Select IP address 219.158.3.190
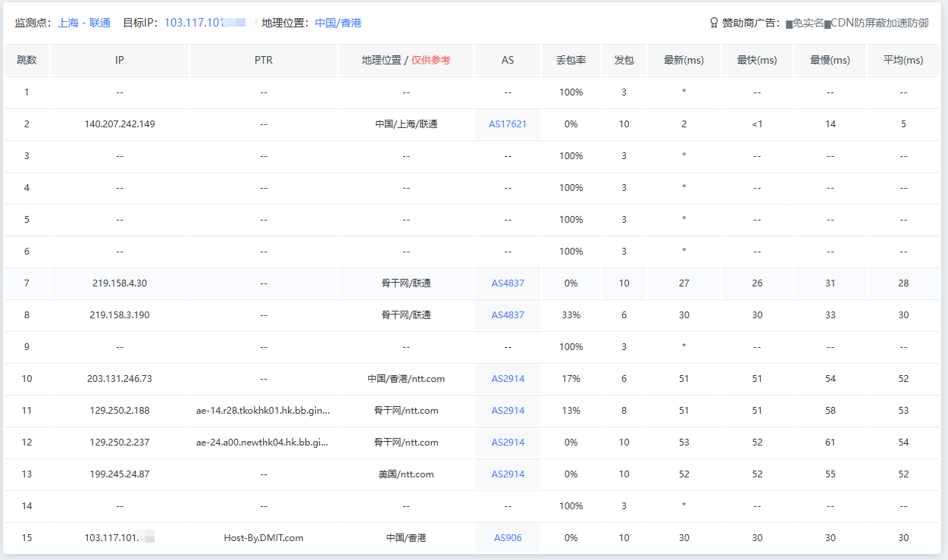948x560 pixels. [120, 315]
